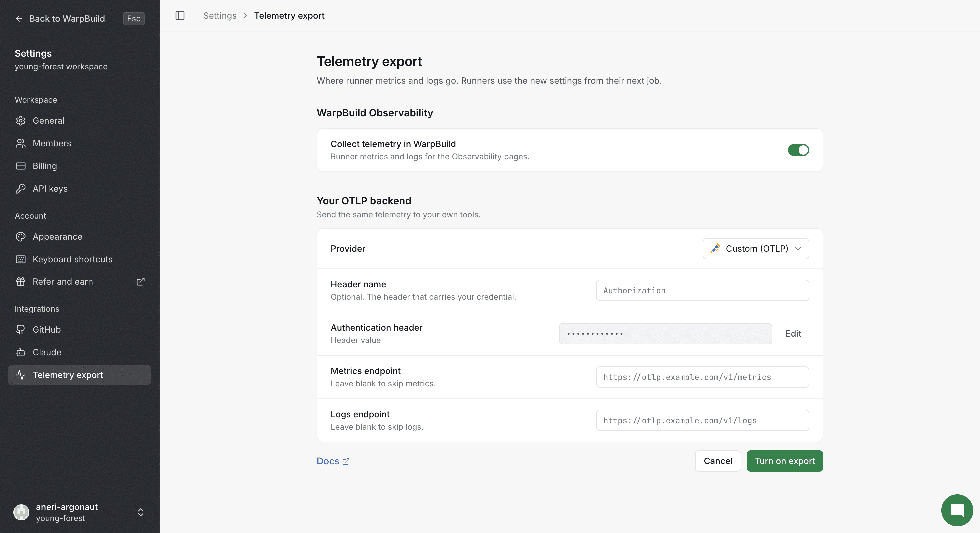Focus the Logs endpoint input field
This screenshot has width=980, height=533.
pyautogui.click(x=702, y=420)
